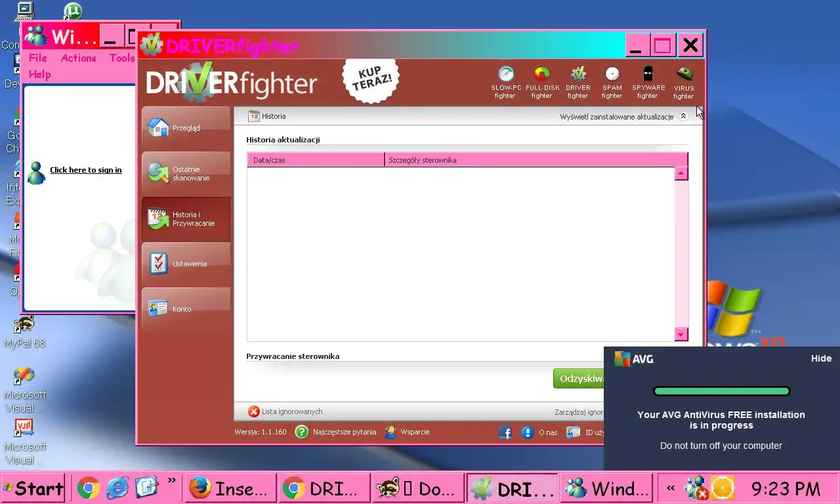Open Help menu in Messenger window
Viewport: 840px width, 504px height.
coord(40,74)
